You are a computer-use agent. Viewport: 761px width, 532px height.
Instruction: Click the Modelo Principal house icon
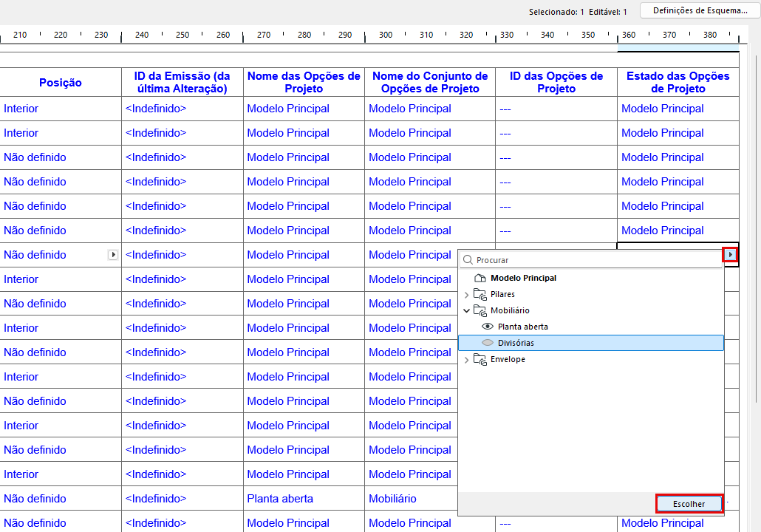(480, 278)
